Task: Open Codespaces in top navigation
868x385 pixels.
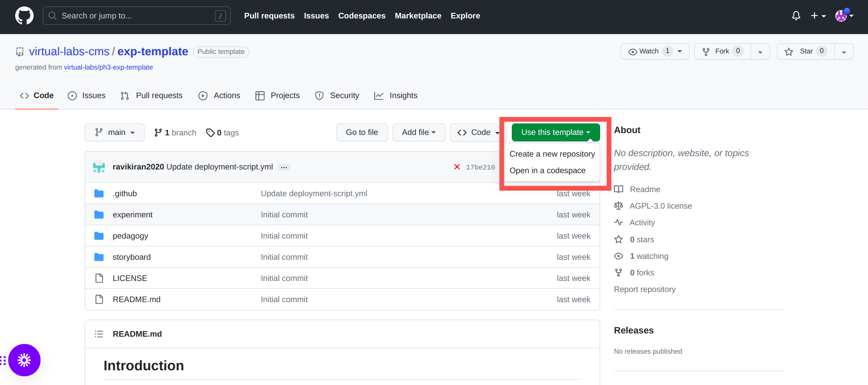Action: tap(362, 16)
